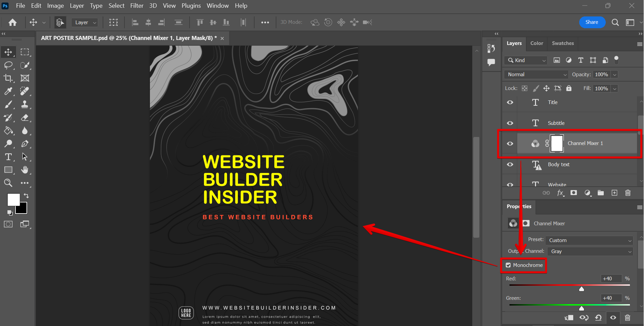Hide the Channel Mixer 1 layer
The width and height of the screenshot is (644, 326).
(x=510, y=143)
